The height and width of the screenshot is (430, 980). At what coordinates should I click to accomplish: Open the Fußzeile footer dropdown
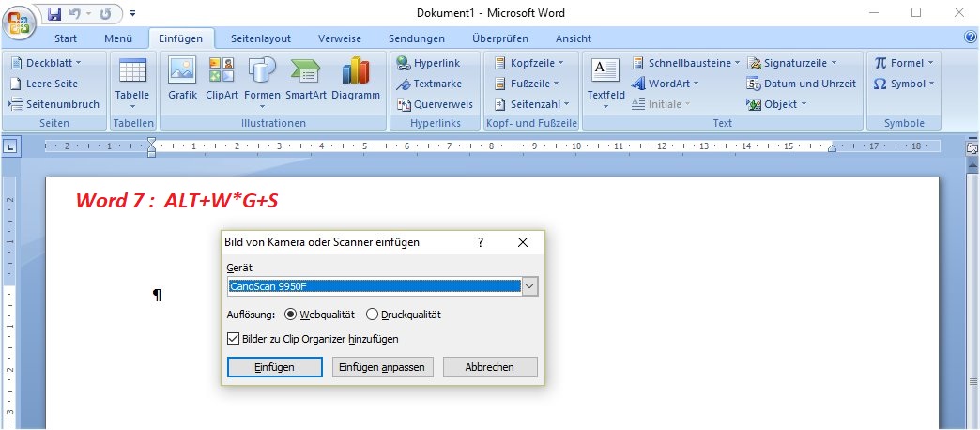(527, 84)
